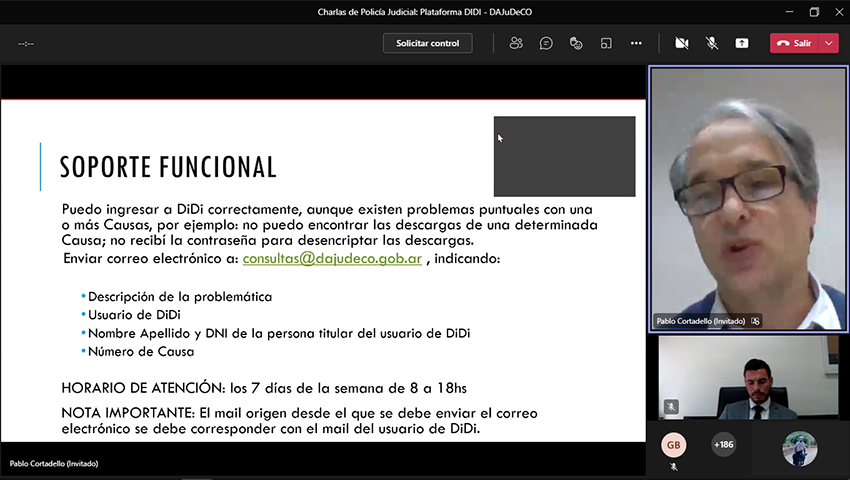Click the photo avatar participant tile
The height and width of the screenshot is (480, 850).
(800, 449)
